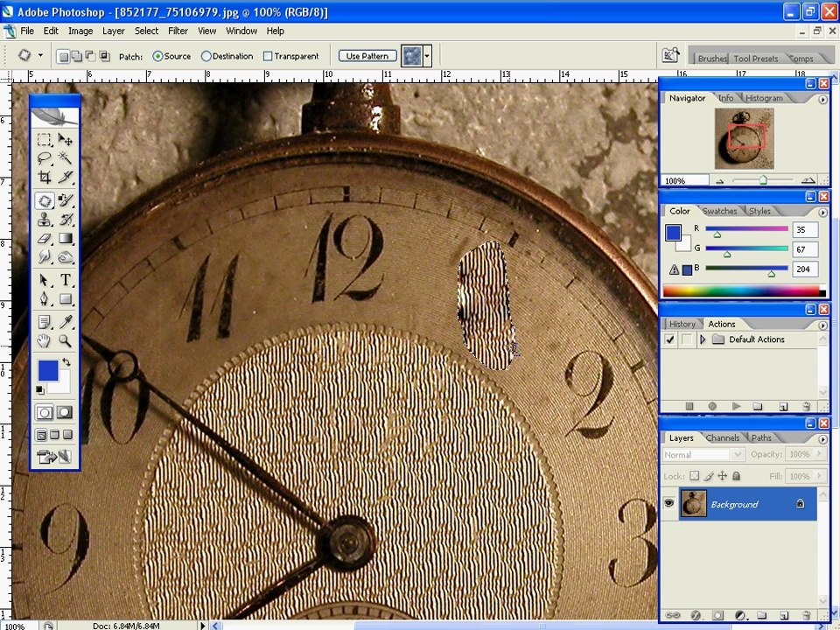Click the Navigator zoom slider handle
The image size is (840, 630).
763,180
